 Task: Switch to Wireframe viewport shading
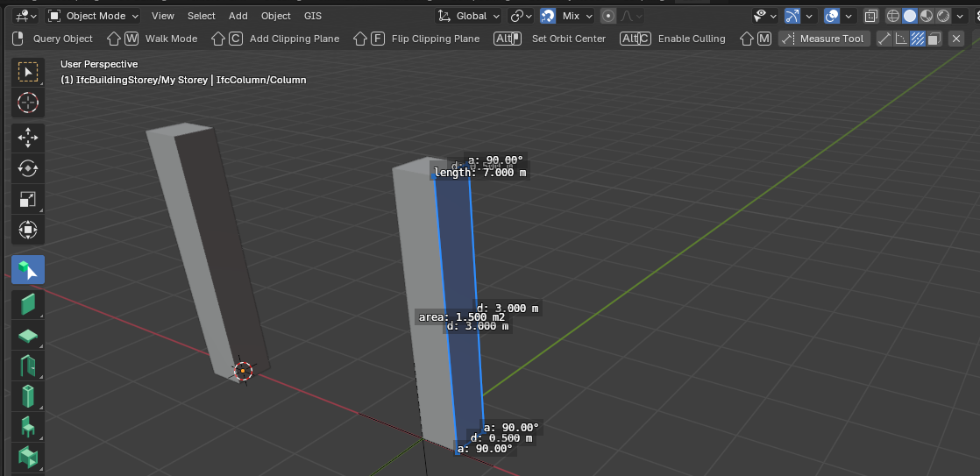(x=893, y=16)
